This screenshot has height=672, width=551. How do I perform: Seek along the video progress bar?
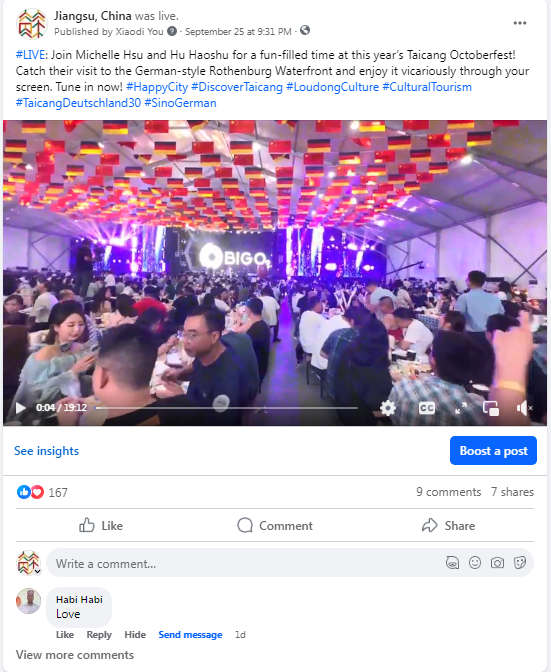tap(226, 408)
